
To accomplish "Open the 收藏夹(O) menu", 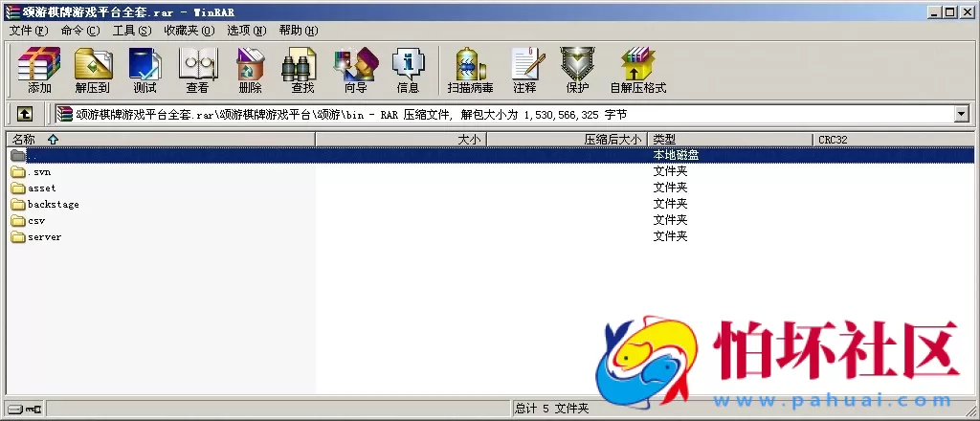I will tap(189, 31).
